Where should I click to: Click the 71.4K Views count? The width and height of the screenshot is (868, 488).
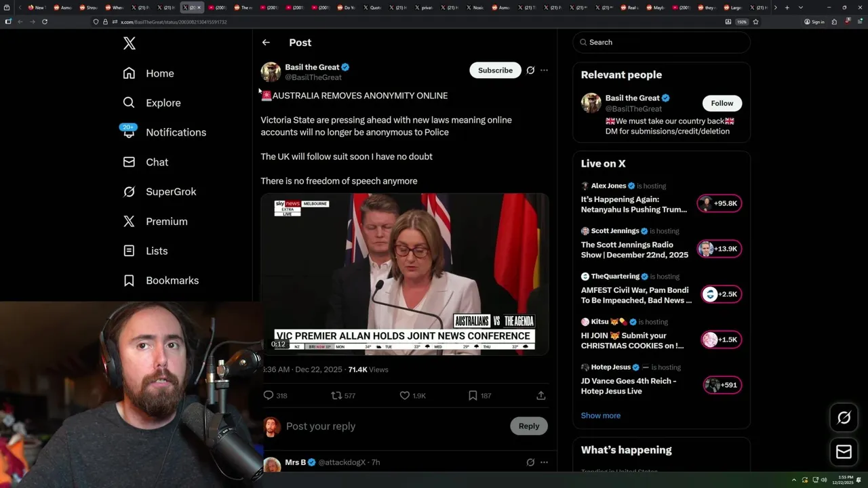tap(368, 369)
